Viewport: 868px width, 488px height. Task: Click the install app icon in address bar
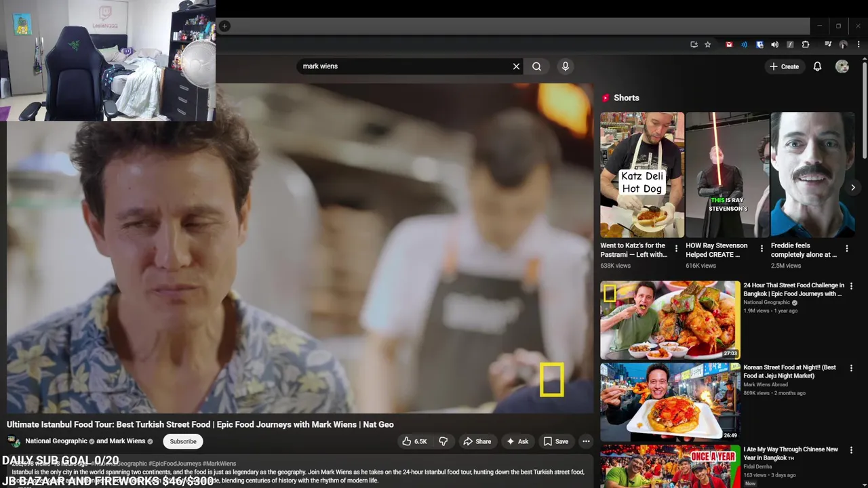(x=694, y=45)
